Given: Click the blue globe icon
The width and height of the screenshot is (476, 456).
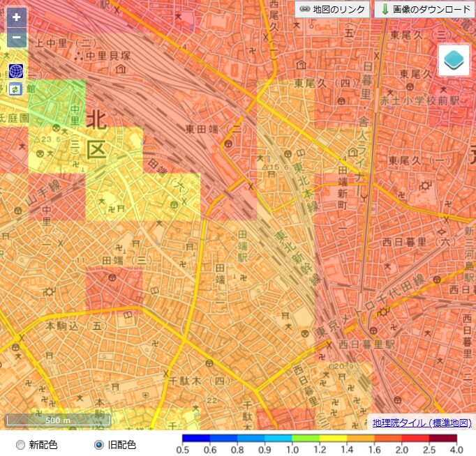Looking at the screenshot, I should pyautogui.click(x=16, y=70).
